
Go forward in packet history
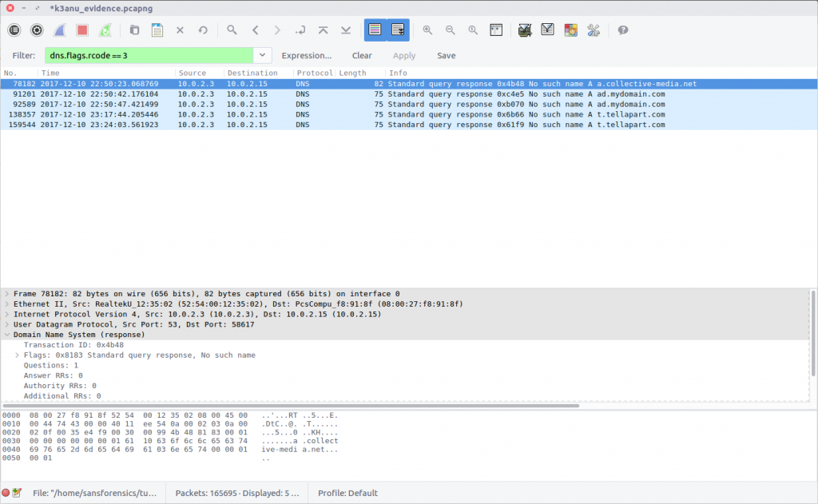click(277, 30)
